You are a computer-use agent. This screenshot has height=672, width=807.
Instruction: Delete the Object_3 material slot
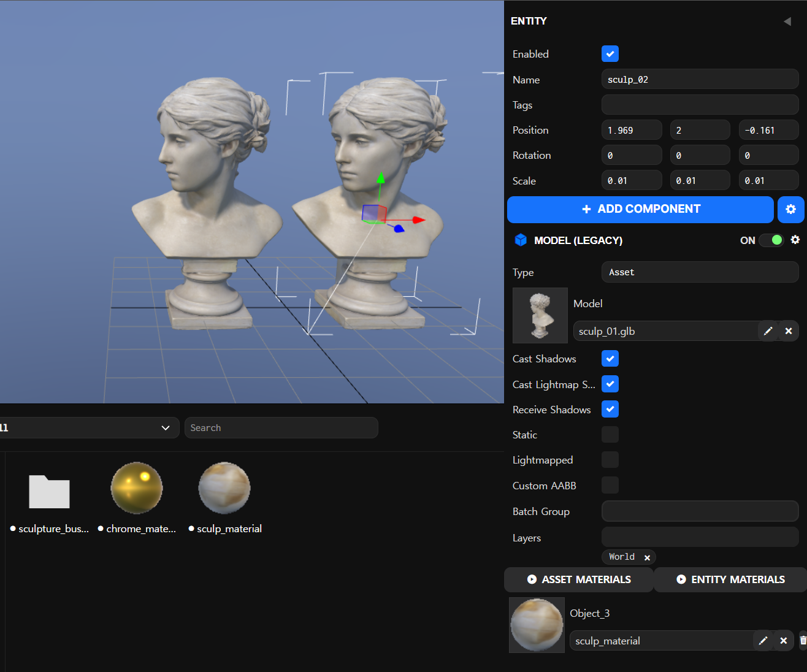(803, 640)
